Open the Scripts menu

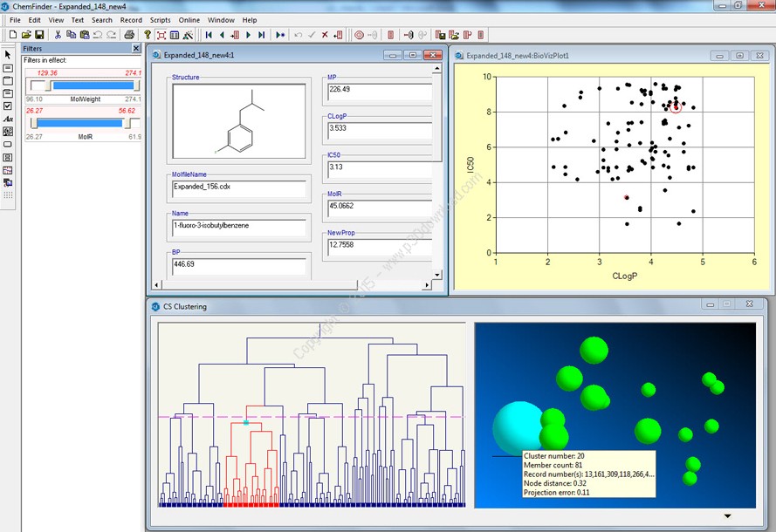point(160,19)
